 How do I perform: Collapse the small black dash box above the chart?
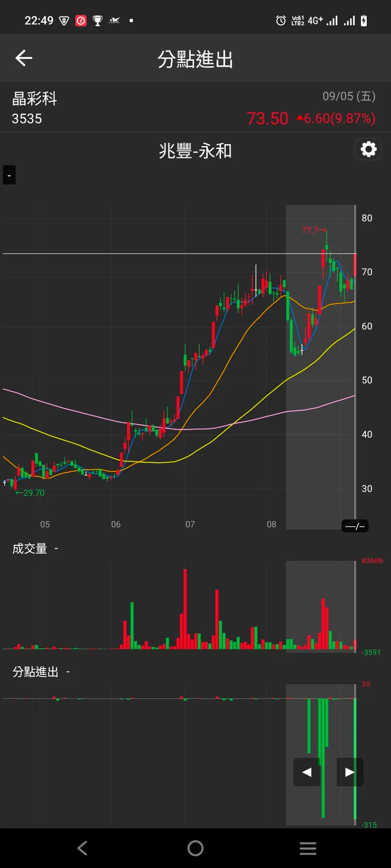tap(9, 175)
